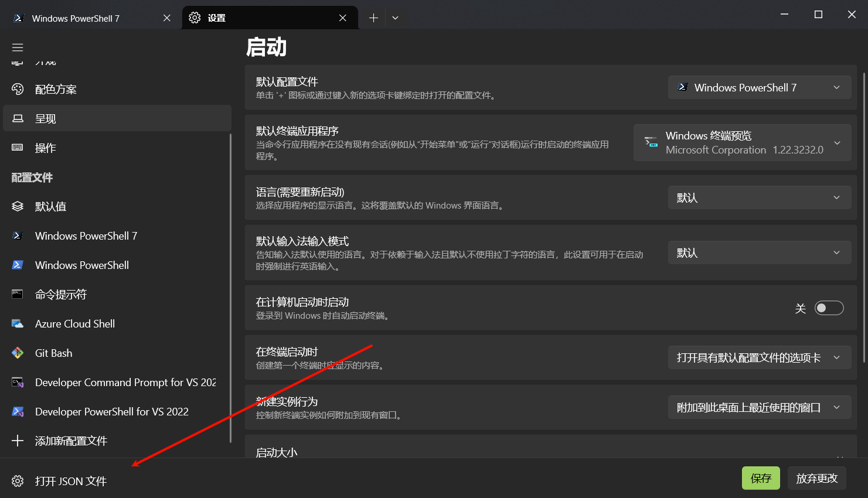Viewport: 868px width, 498px height.
Task: Open the JSON settings file link
Action: (x=70, y=480)
